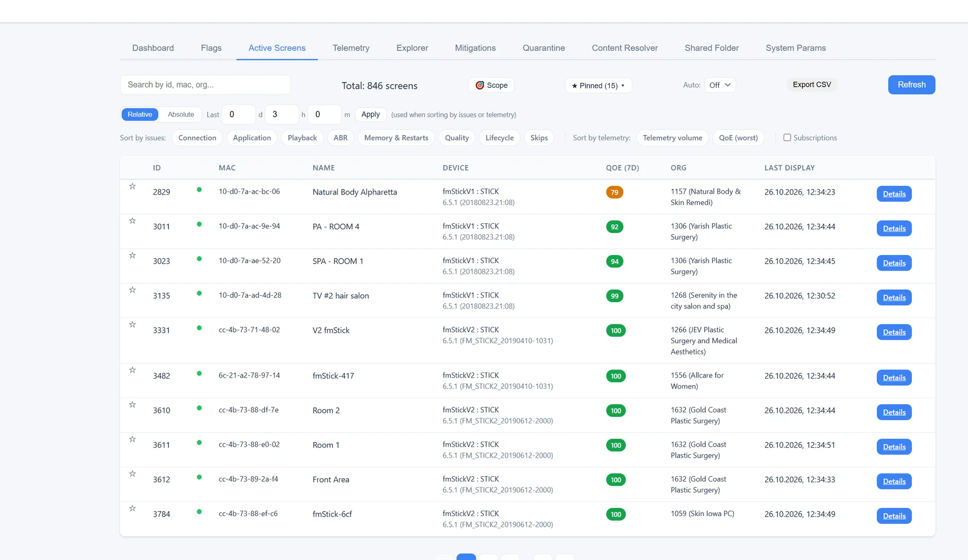Image resolution: width=968 pixels, height=560 pixels.
Task: Open the Auto refresh Off dropdown
Action: [x=720, y=85]
